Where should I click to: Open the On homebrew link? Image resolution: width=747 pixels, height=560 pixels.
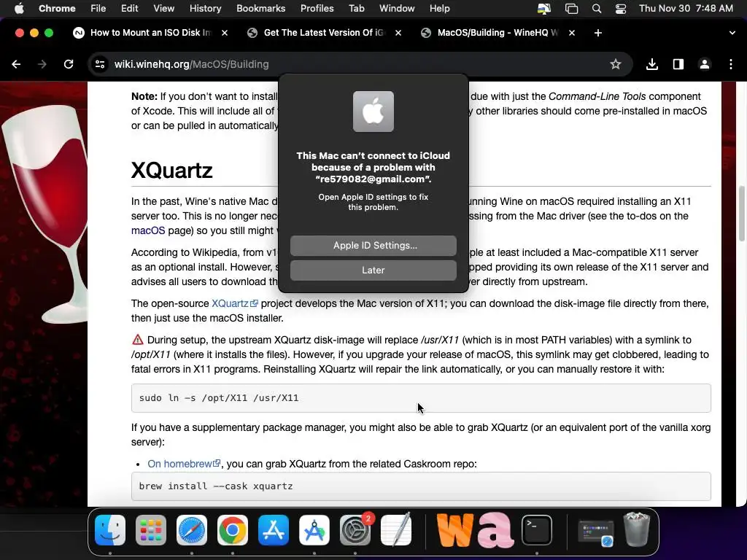[184, 464]
